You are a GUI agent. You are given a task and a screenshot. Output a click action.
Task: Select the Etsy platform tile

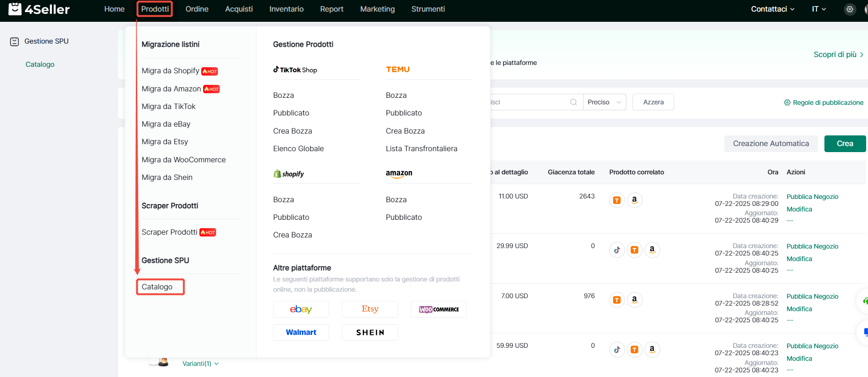[370, 309]
